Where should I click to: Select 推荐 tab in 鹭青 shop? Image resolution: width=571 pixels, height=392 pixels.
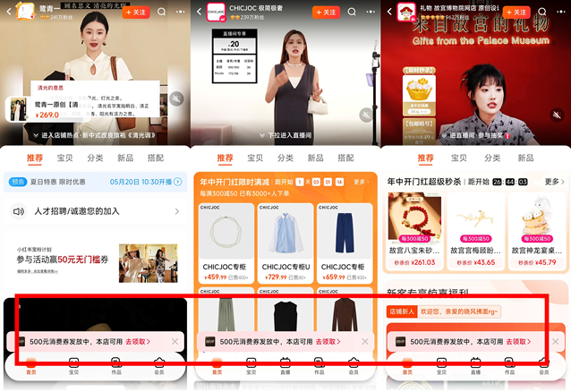(x=35, y=158)
